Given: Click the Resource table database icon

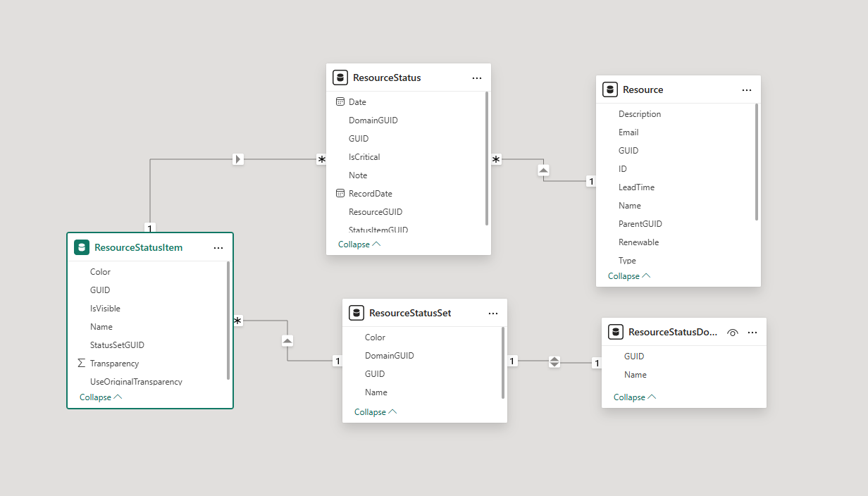Looking at the screenshot, I should pos(610,89).
